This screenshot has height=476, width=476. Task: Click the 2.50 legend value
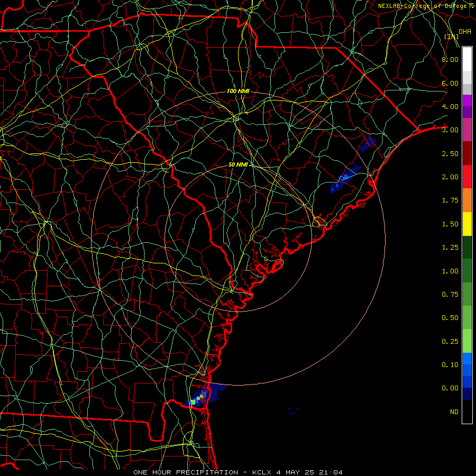(x=450, y=153)
